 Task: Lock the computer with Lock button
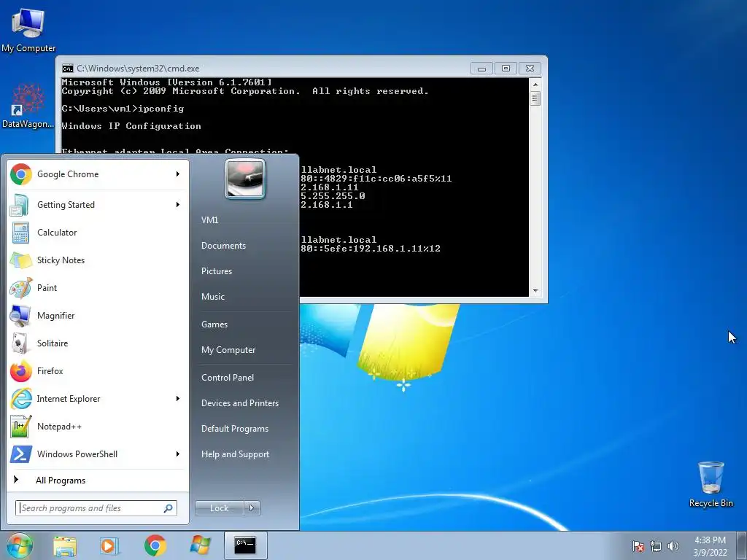click(219, 508)
